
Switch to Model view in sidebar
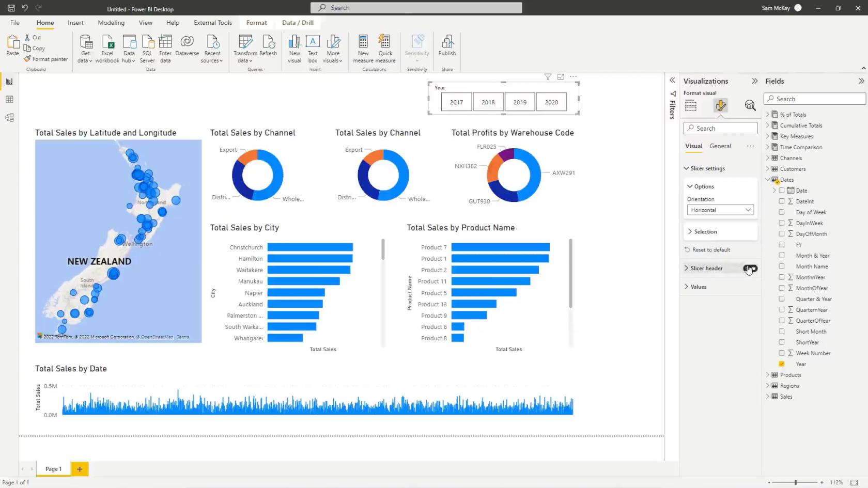(9, 117)
